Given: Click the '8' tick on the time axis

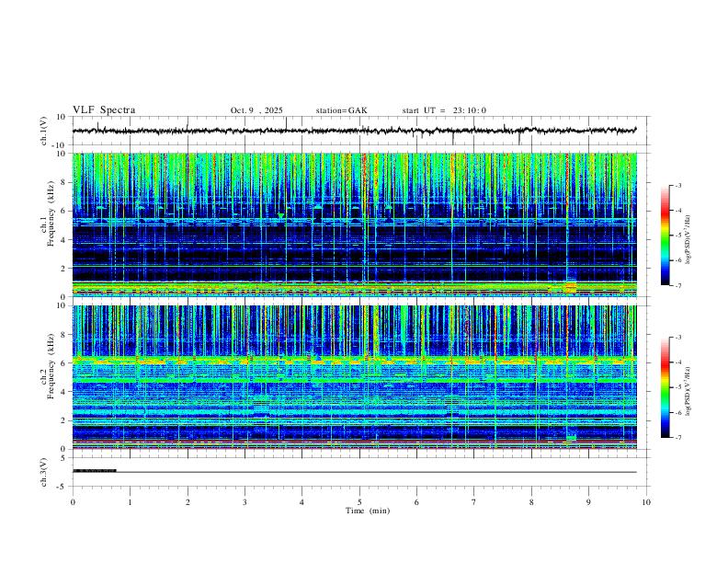Looking at the screenshot, I should (x=531, y=502).
